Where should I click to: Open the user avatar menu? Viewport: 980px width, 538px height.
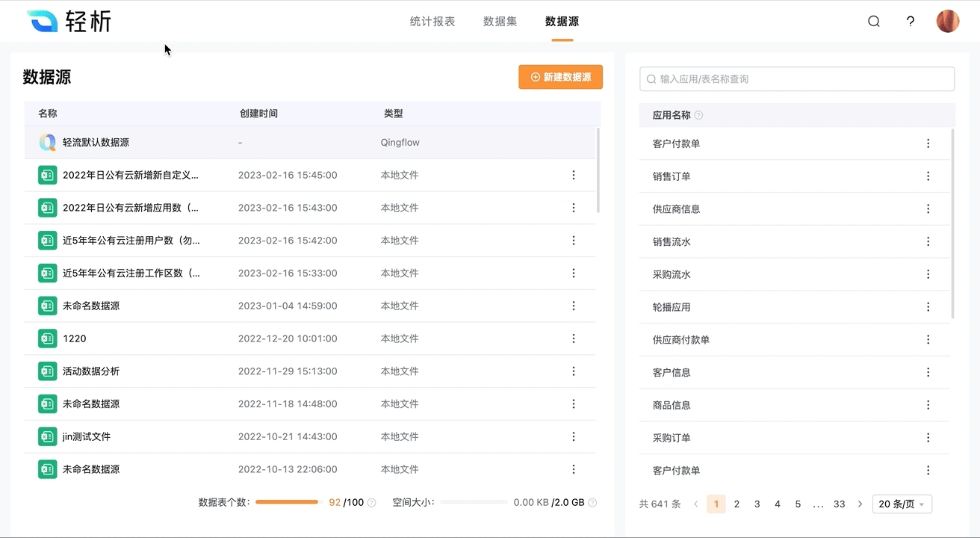tap(948, 21)
